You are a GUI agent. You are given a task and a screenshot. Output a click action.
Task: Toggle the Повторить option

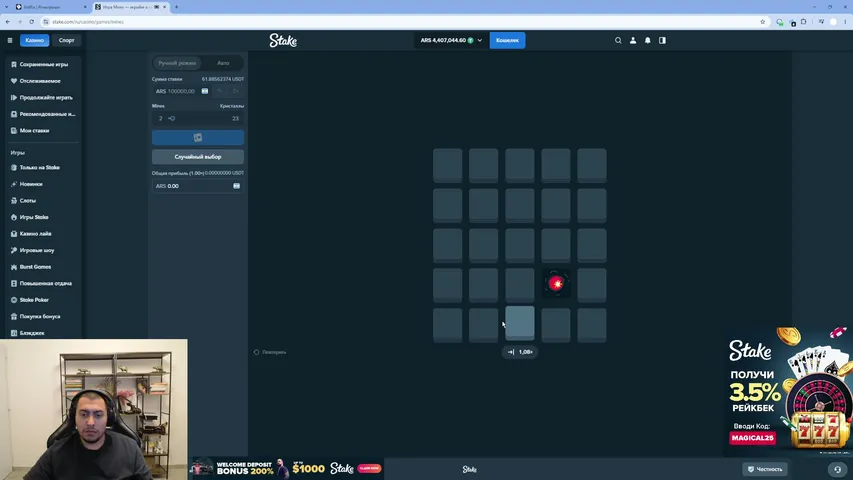[x=270, y=352]
